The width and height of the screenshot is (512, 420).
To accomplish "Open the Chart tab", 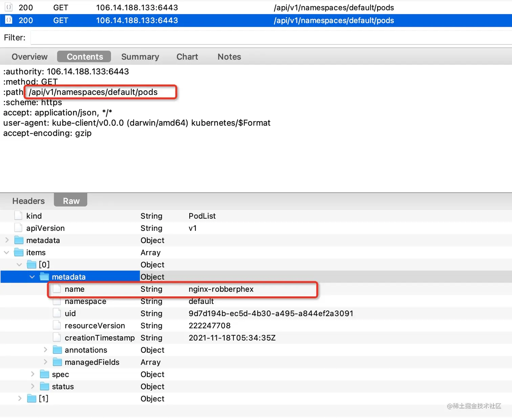I will pos(187,57).
